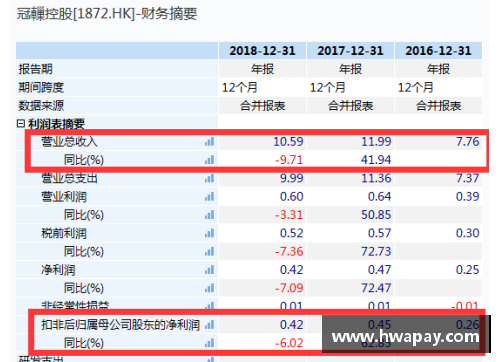Select 营业总支出 value 11.36
500x362 pixels.
click(376, 178)
